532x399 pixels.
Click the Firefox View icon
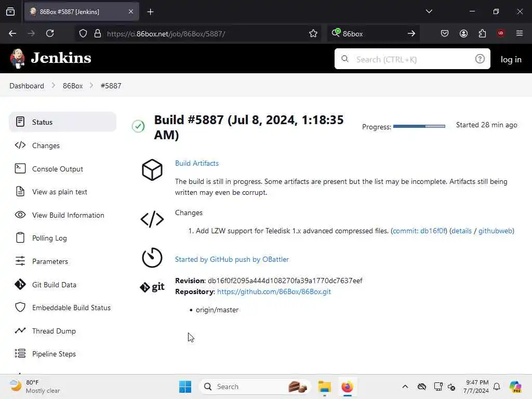10,11
